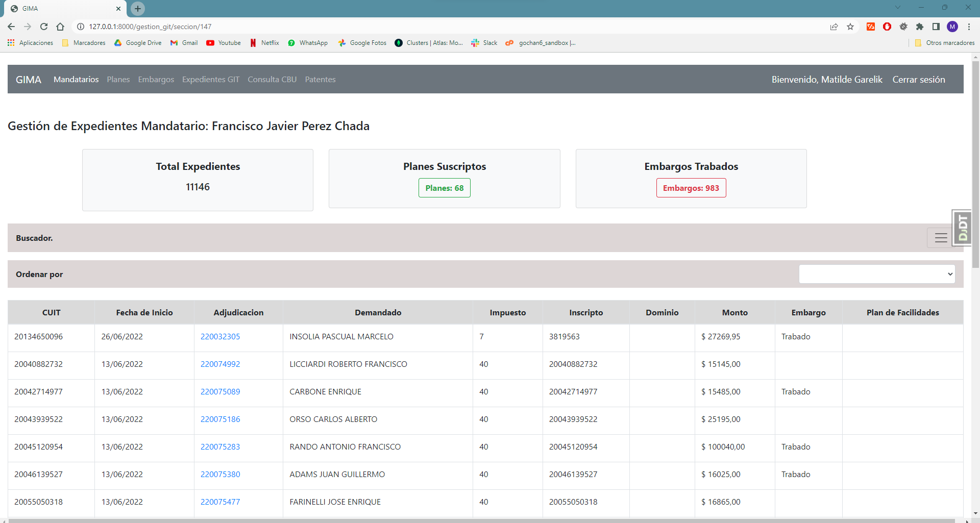Image resolution: width=980 pixels, height=523 pixels.
Task: Click the share page icon
Action: pos(834,27)
